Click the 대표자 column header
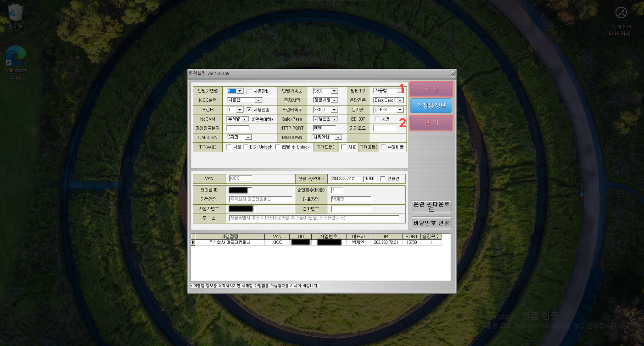This screenshot has width=644, height=346. coord(358,236)
